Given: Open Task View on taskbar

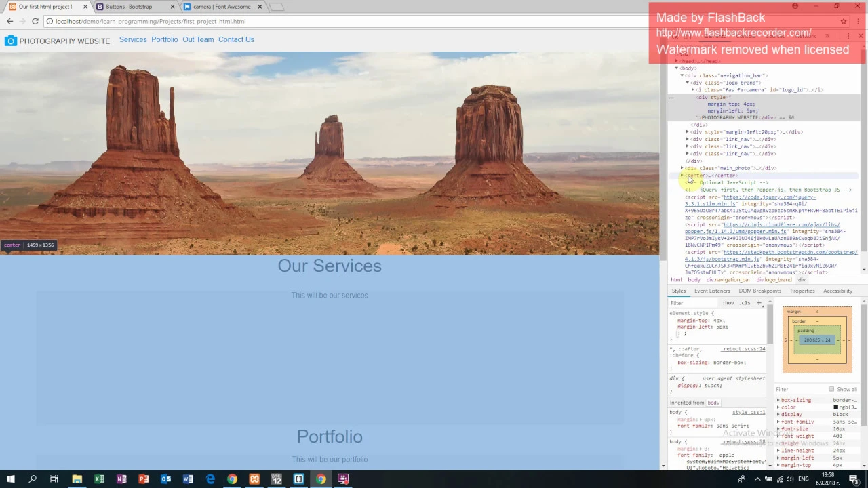Looking at the screenshot, I should tap(54, 479).
